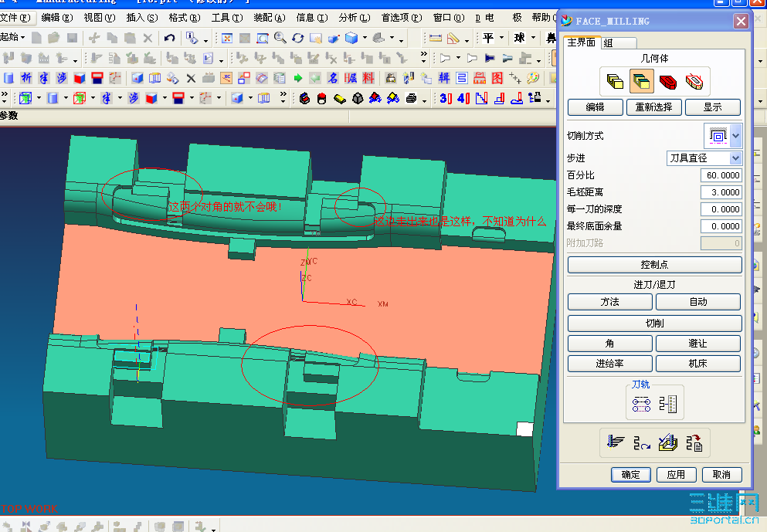Click paint palette icon in toolbar
The width and height of the screenshot is (767, 532).
coord(533,78)
